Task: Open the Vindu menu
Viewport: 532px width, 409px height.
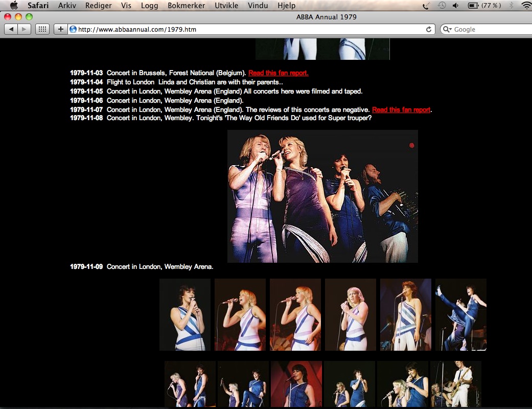Action: [258, 6]
